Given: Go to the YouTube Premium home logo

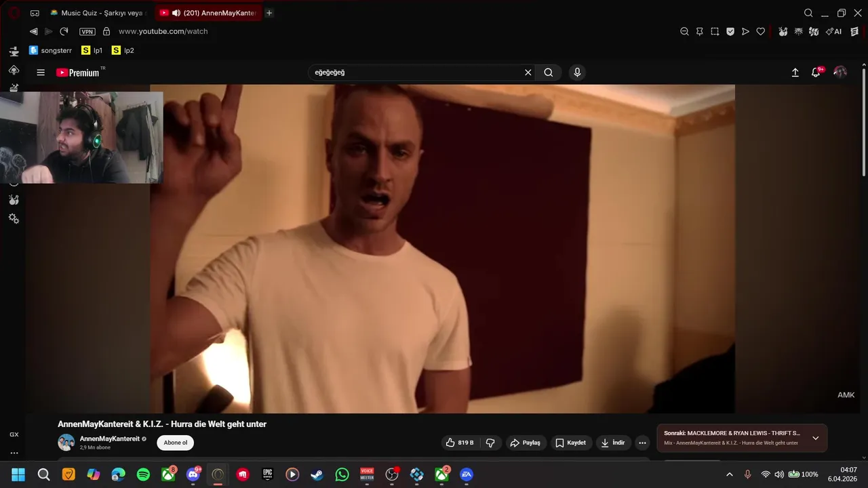Looking at the screenshot, I should coord(79,73).
